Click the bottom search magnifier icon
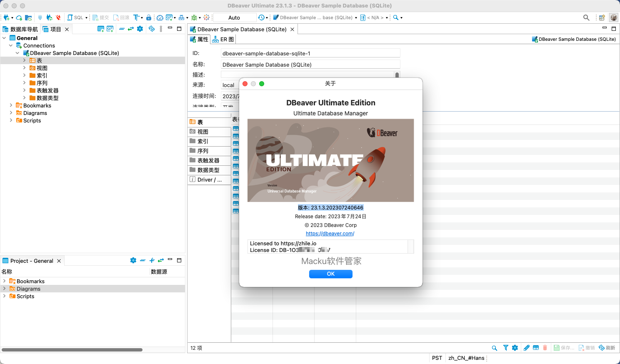This screenshot has width=620, height=364. tap(494, 348)
